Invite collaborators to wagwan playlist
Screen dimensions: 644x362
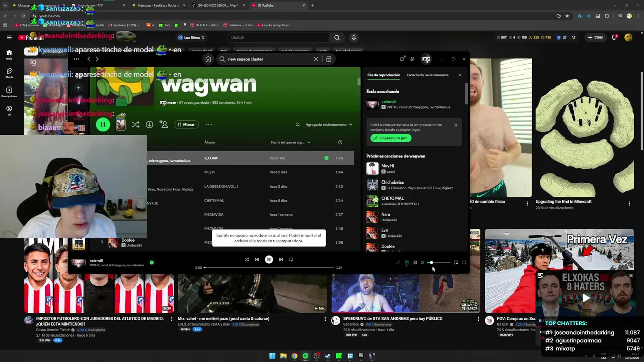tap(164, 124)
